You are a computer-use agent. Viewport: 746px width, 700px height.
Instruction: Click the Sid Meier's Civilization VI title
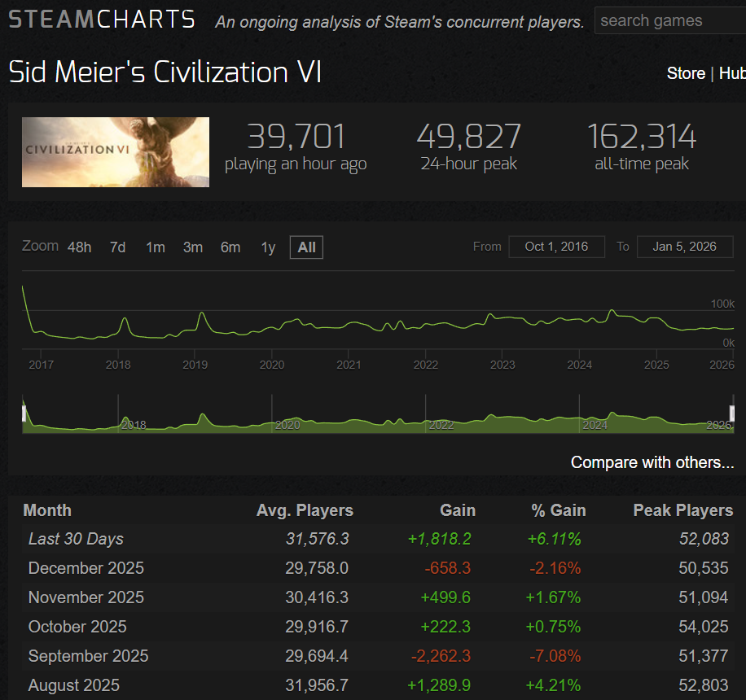point(165,72)
